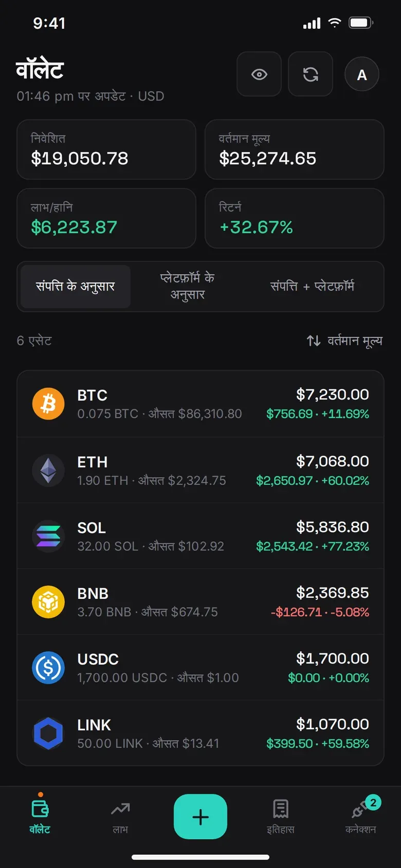Tap the Chainlink hexagon icon

48,733
